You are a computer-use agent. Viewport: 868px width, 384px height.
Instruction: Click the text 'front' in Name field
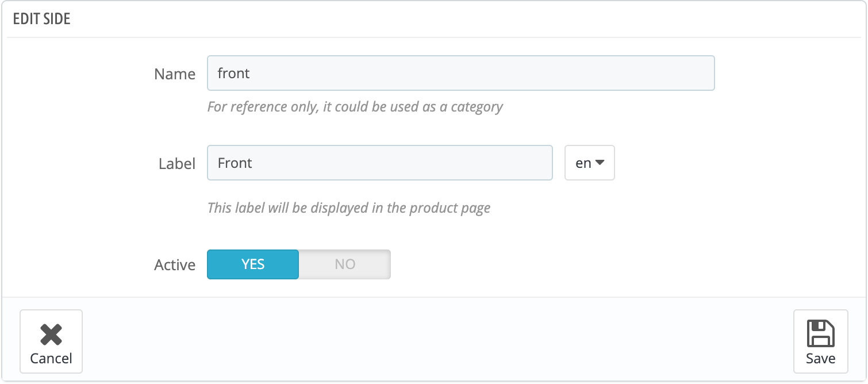(x=233, y=73)
